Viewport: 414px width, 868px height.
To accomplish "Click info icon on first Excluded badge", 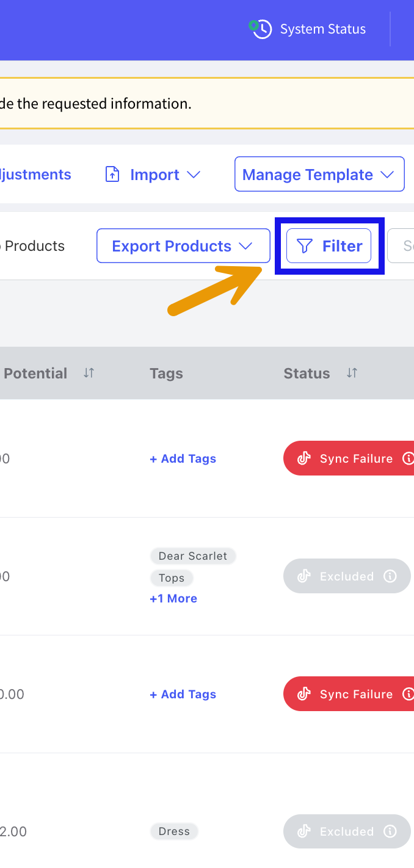I will 390,576.
